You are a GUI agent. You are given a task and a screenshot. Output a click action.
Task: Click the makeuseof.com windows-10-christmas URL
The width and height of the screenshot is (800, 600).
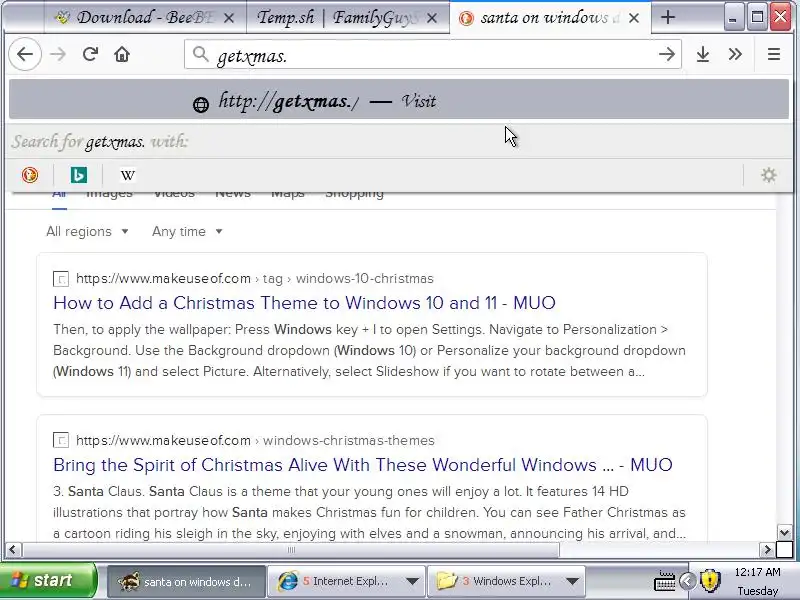point(255,279)
